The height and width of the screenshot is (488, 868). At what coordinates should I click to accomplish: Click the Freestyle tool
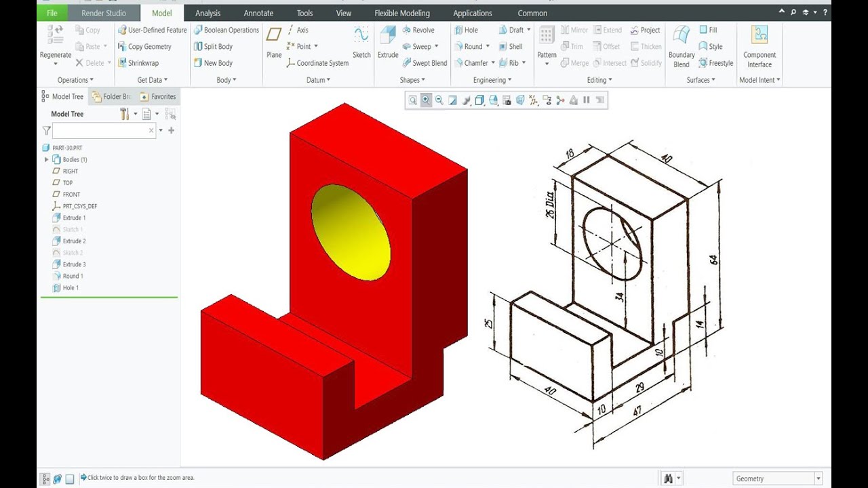(x=716, y=63)
